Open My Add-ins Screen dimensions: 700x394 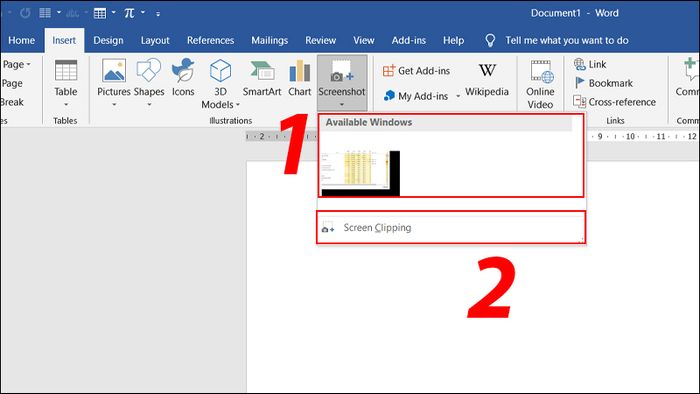416,96
